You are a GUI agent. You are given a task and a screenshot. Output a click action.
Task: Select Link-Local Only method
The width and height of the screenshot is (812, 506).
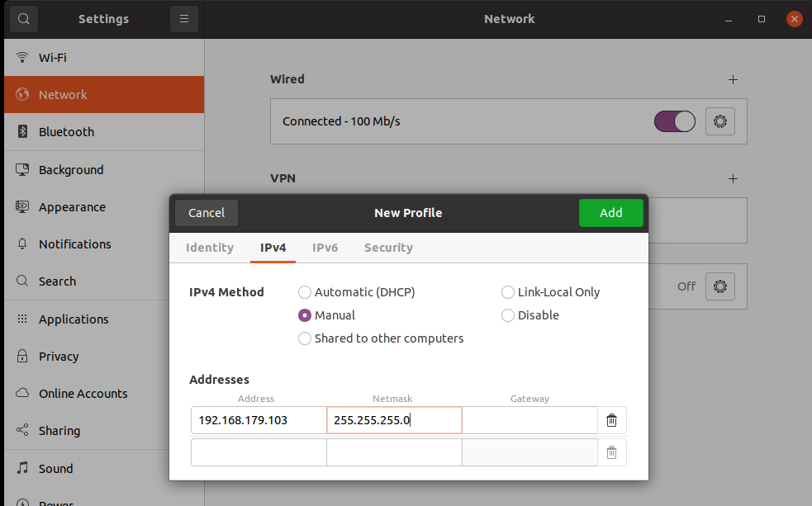[508, 292]
